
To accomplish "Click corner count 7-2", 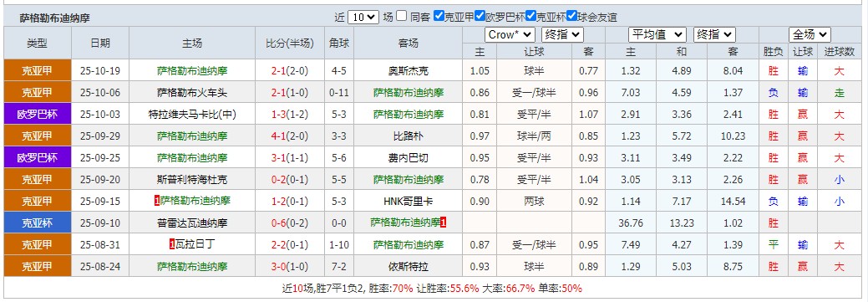I will coord(339,267).
